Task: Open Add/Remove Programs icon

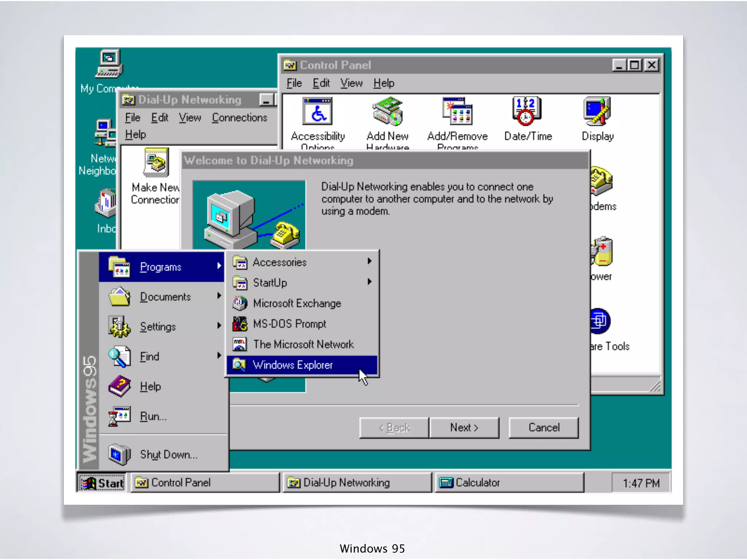Action: pyautogui.click(x=457, y=112)
